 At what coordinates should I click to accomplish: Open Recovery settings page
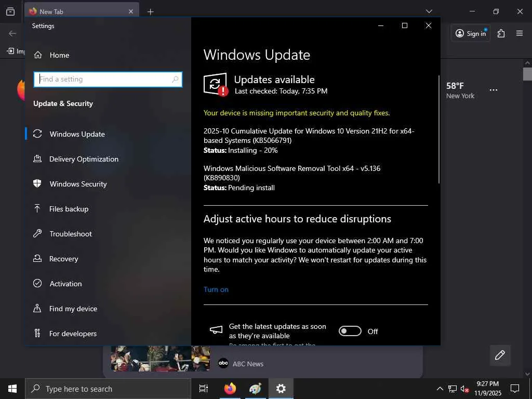tap(63, 259)
